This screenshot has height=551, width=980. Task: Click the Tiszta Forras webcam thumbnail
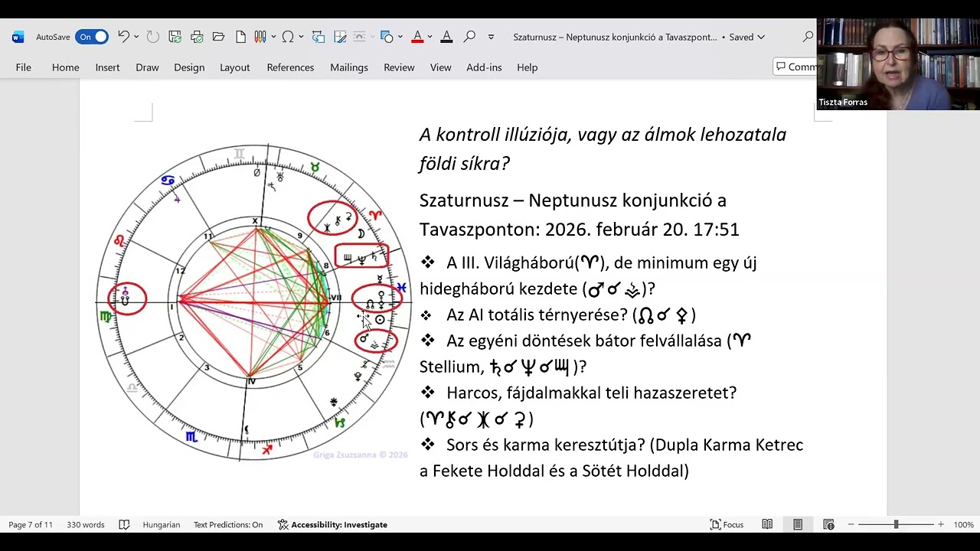tap(898, 64)
